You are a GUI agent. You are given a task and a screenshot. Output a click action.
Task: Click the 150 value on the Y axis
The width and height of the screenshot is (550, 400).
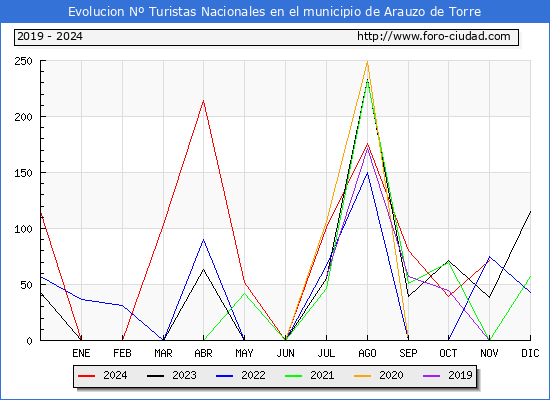pyautogui.click(x=23, y=173)
